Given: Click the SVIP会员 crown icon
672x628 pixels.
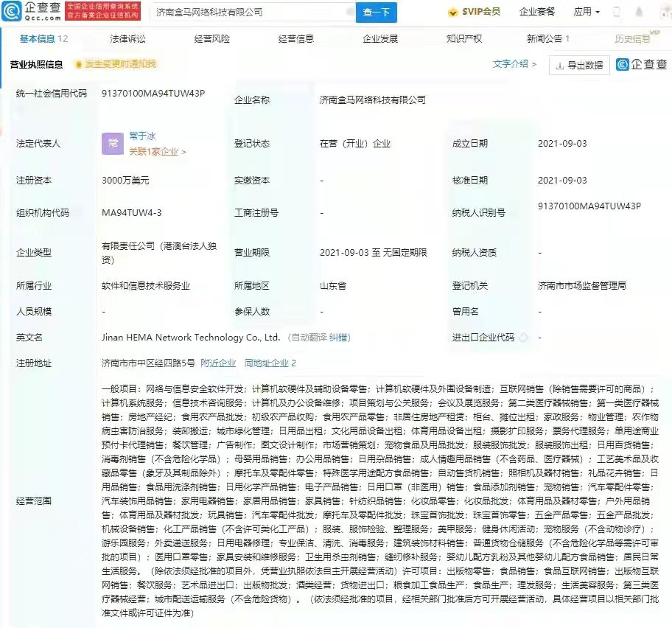Looking at the screenshot, I should (x=454, y=12).
